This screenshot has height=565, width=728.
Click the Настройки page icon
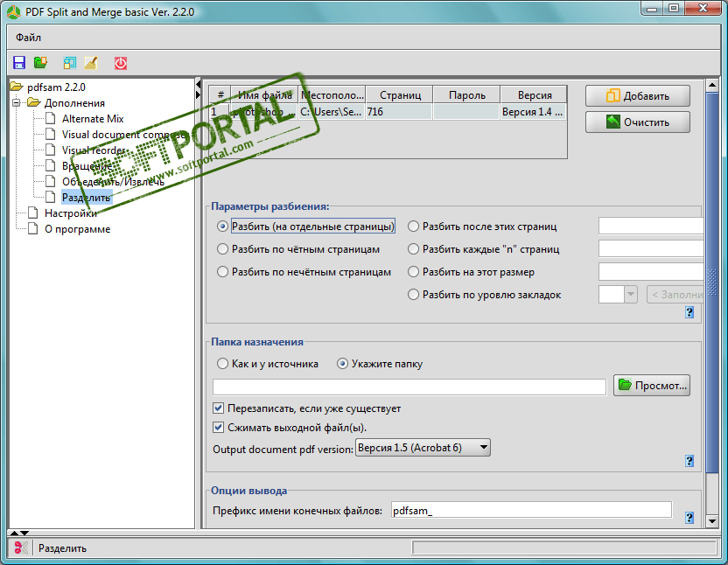pos(33,213)
